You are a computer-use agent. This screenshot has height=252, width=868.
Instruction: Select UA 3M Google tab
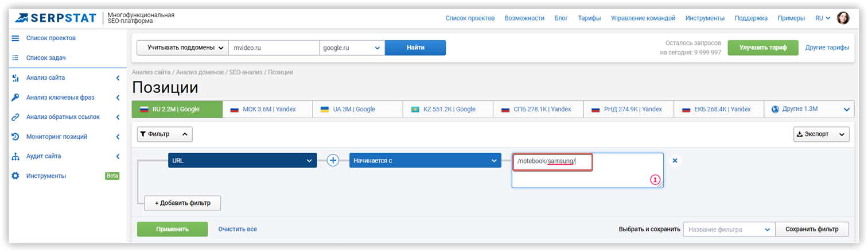click(x=358, y=109)
